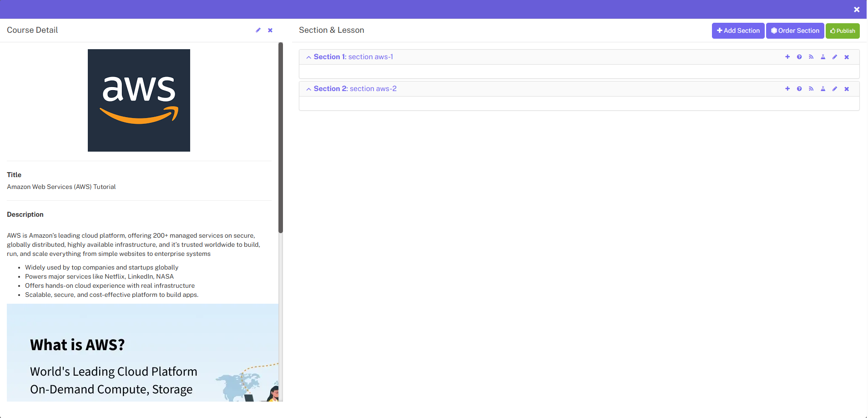Click the question mark icon in Section 2
Image resolution: width=868 pixels, height=418 pixels.
tap(799, 89)
